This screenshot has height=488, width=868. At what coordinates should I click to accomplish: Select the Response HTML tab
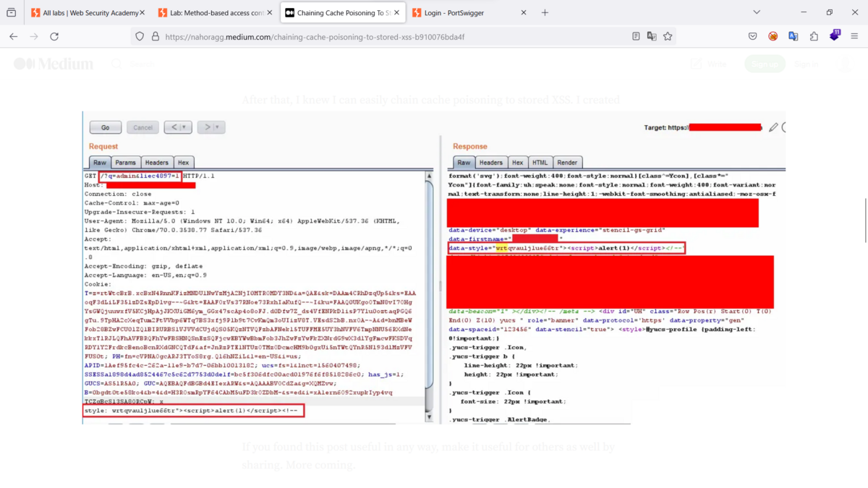[x=540, y=163]
